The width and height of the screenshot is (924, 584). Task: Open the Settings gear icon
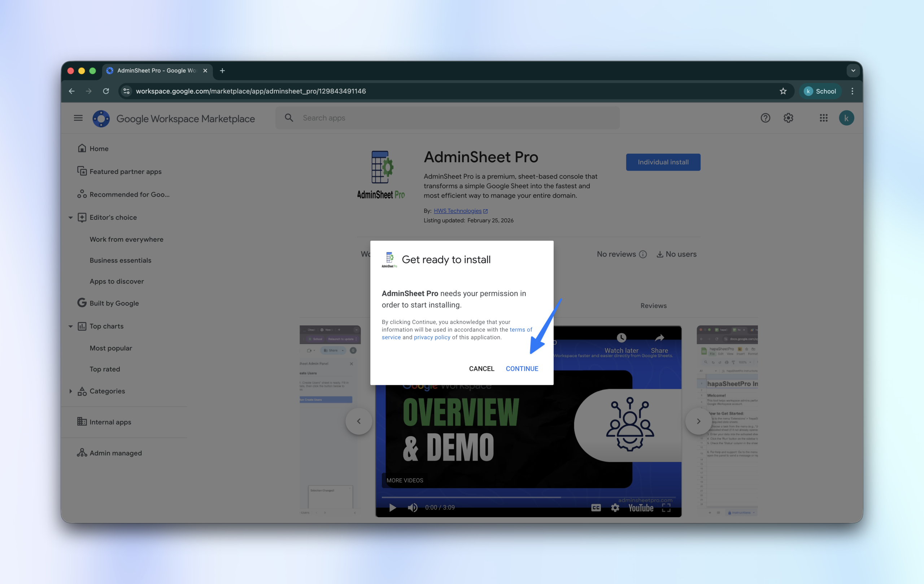tap(788, 118)
